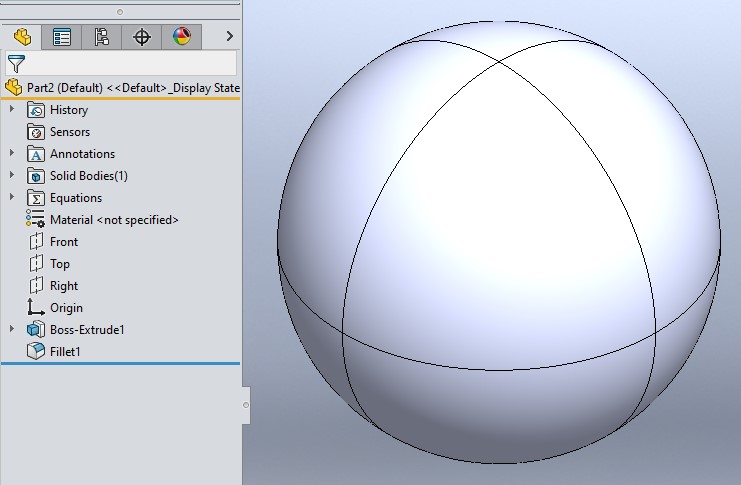Click the panel collapse handle on the splitter

click(246, 405)
